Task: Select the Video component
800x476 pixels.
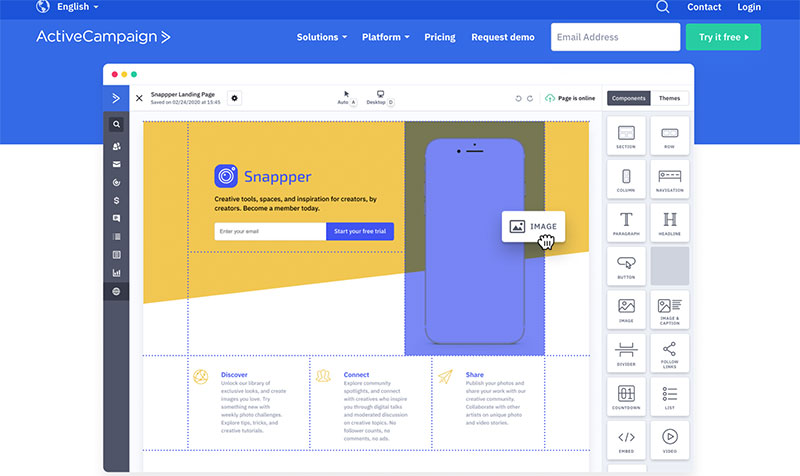Action: point(669,440)
